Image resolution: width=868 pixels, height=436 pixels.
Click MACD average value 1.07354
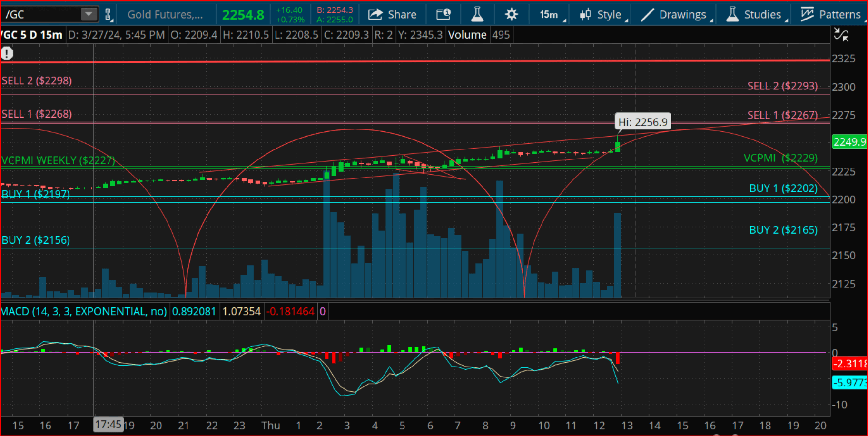(x=242, y=311)
